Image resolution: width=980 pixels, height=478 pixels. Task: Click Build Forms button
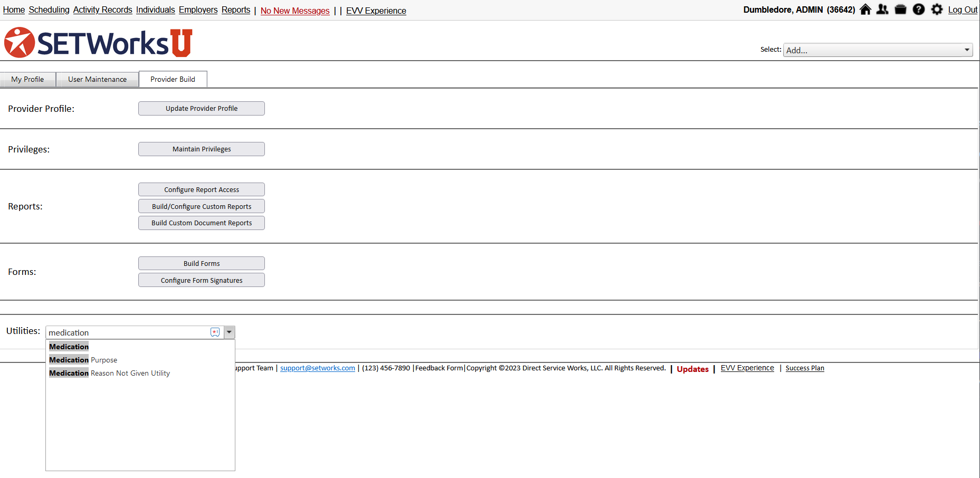coord(202,263)
